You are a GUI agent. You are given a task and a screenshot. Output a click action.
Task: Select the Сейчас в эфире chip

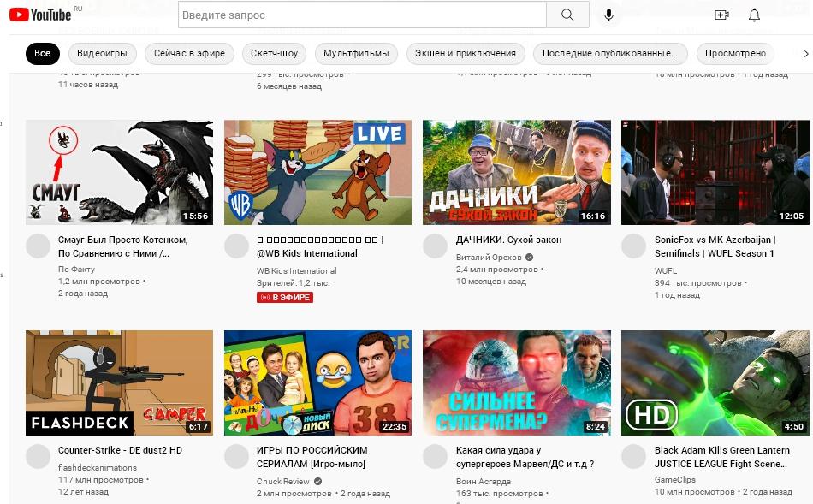coord(189,53)
